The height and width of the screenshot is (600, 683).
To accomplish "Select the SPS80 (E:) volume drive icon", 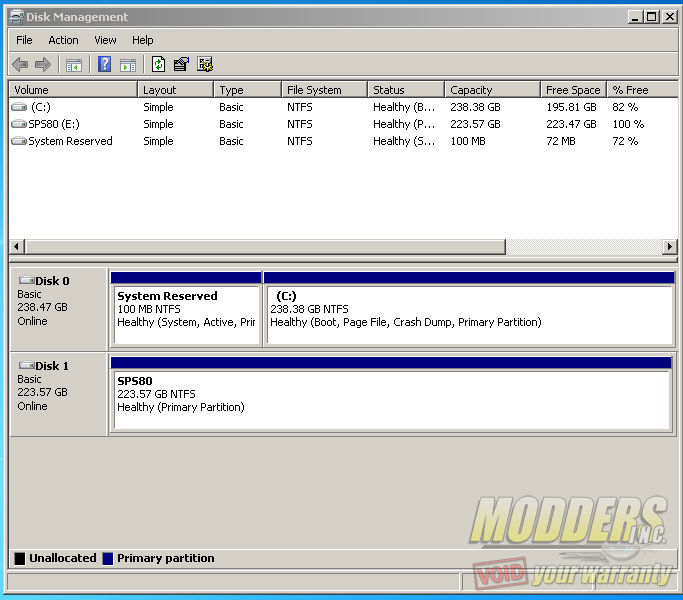I will pos(19,124).
